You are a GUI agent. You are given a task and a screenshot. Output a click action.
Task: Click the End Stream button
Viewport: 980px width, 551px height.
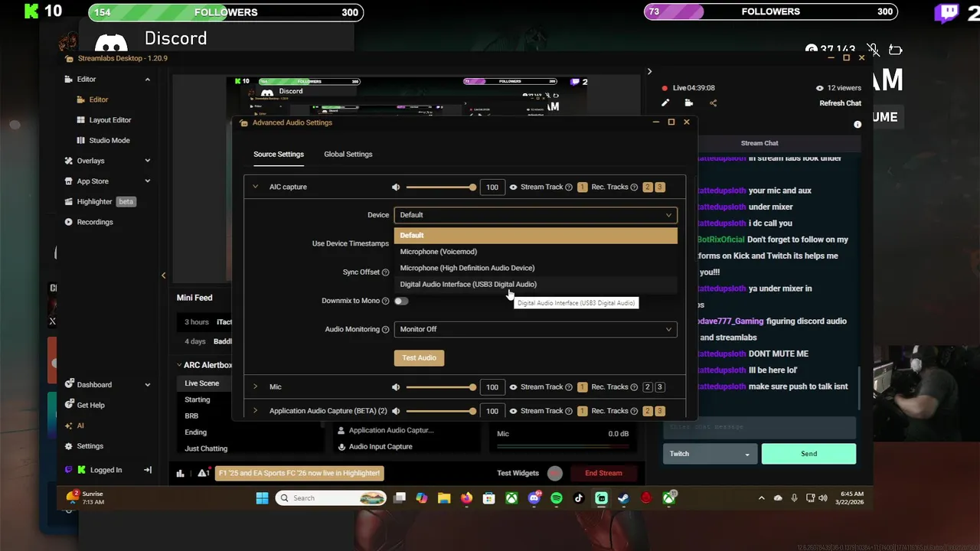click(603, 473)
